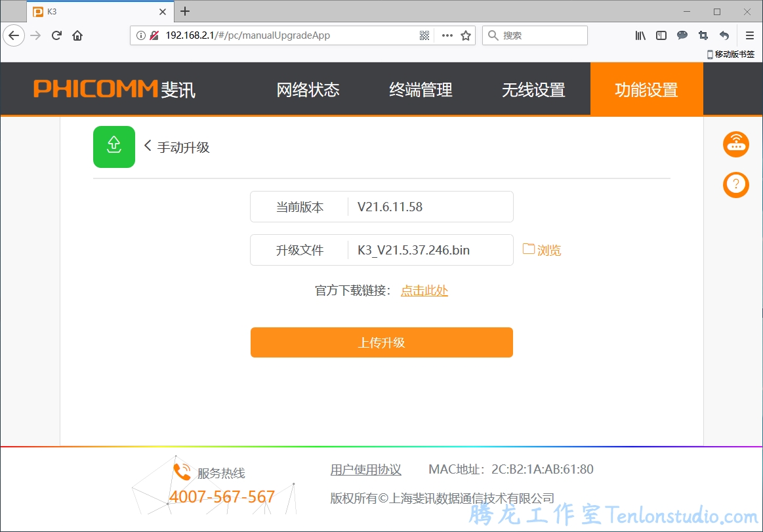Open page actions three-dot menu
The height and width of the screenshot is (532, 763).
pyautogui.click(x=447, y=35)
